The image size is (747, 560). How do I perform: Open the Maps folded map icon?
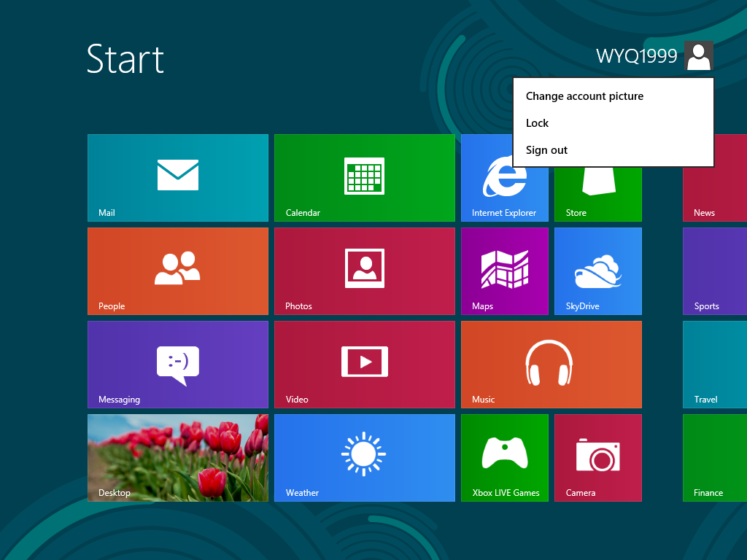coord(505,269)
